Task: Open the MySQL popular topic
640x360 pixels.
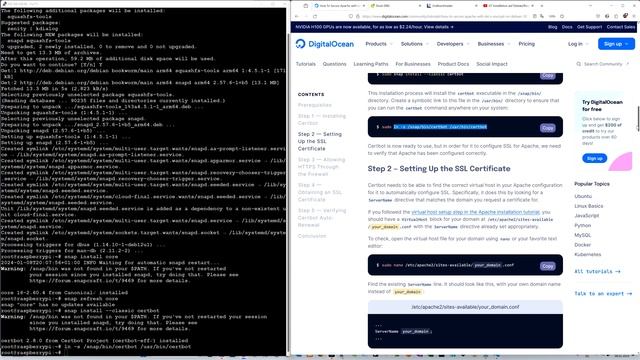Action: click(x=582, y=235)
